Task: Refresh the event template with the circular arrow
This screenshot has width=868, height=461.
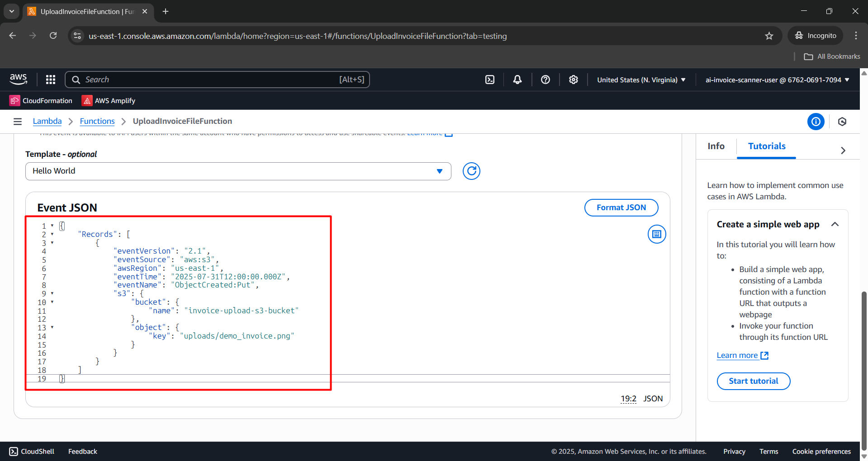Action: click(471, 171)
